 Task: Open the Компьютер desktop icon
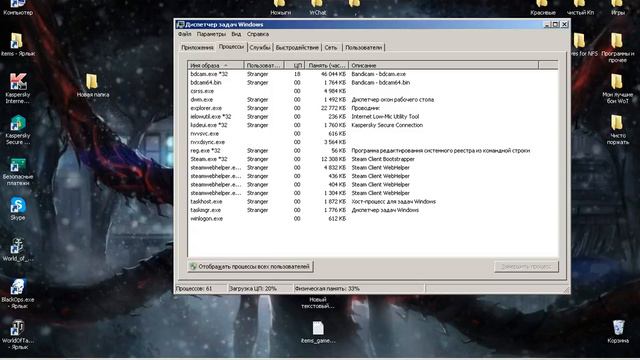click(17, 4)
